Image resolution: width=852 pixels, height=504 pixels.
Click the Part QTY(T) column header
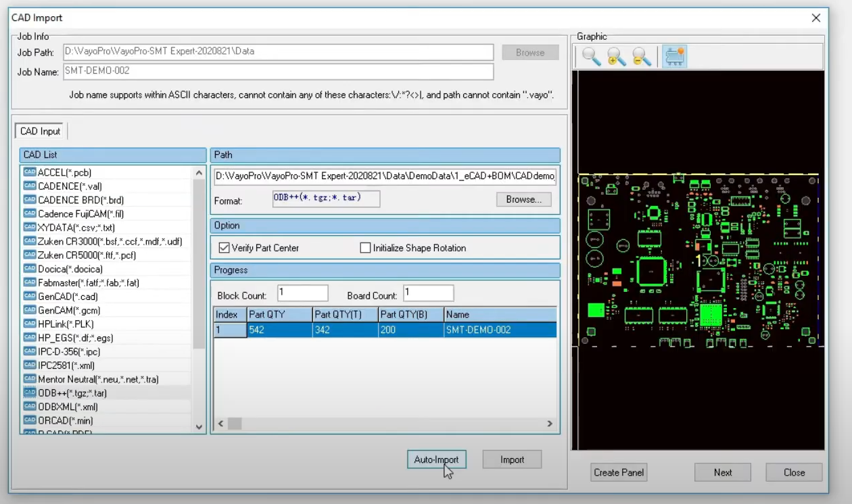(x=346, y=314)
